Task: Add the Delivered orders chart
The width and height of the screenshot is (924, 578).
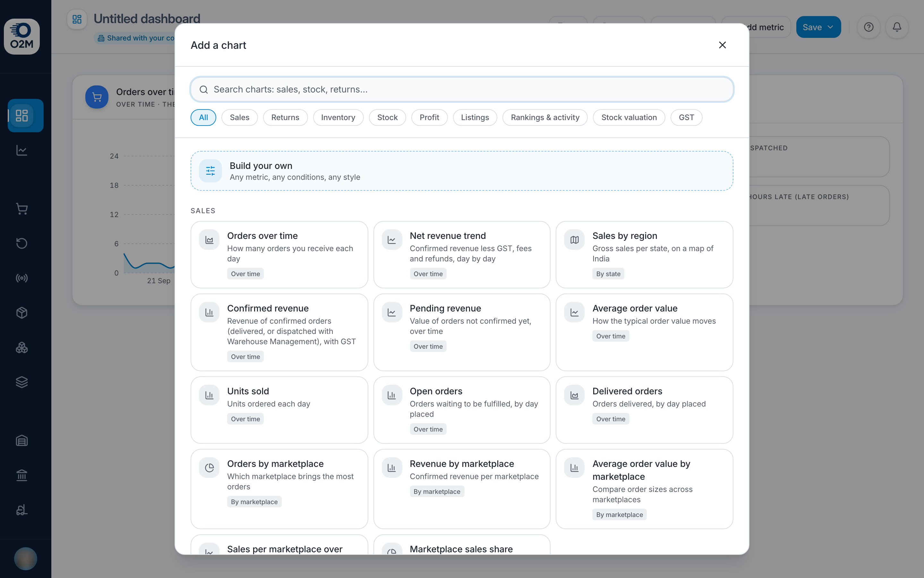Action: [645, 410]
